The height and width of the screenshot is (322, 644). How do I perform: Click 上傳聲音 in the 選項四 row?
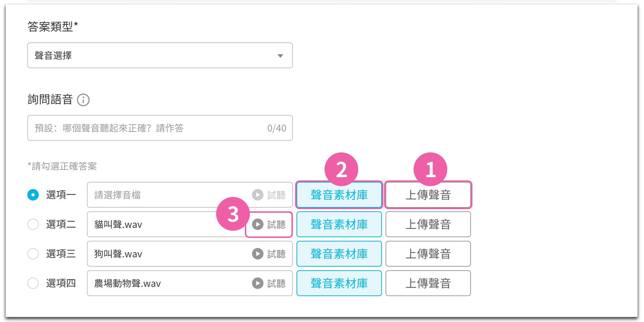coord(428,283)
